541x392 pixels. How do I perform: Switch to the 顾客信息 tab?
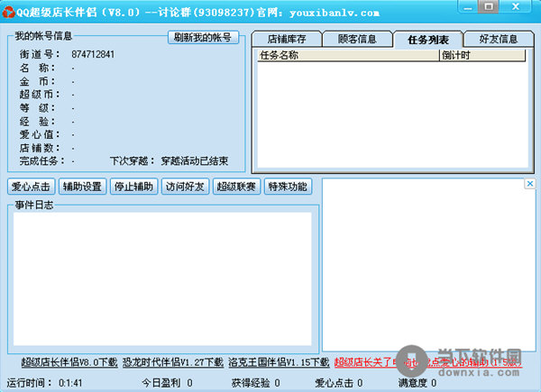(x=357, y=40)
